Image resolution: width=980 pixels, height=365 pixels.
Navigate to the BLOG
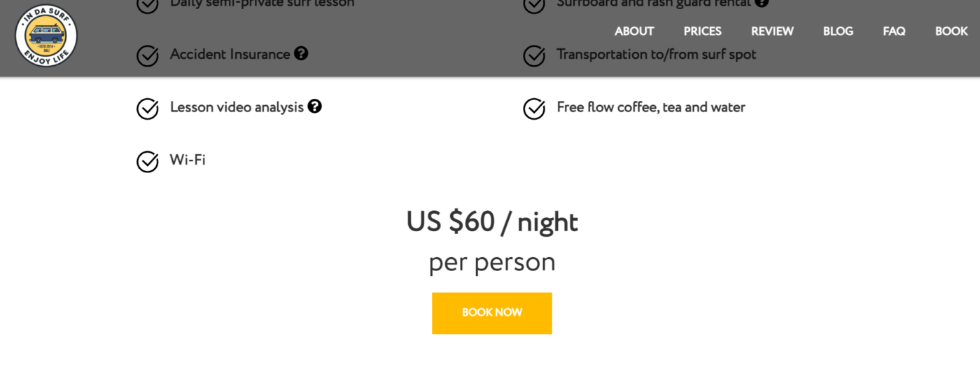click(838, 32)
